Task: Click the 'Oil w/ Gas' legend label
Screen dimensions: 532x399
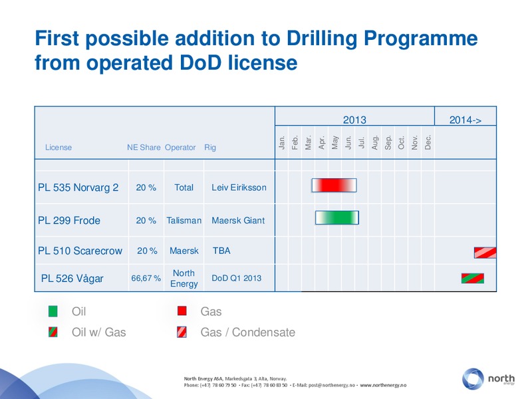Action: click(98, 332)
